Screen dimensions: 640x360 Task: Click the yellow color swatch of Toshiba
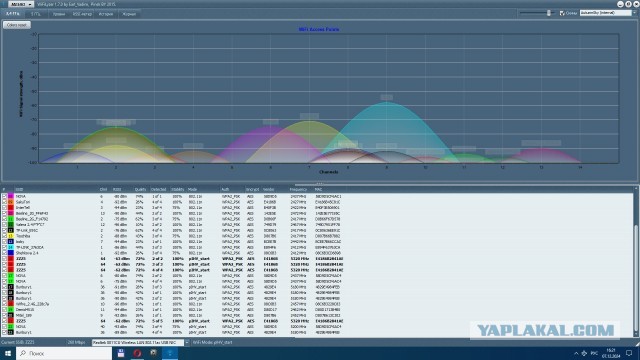(x=11, y=236)
